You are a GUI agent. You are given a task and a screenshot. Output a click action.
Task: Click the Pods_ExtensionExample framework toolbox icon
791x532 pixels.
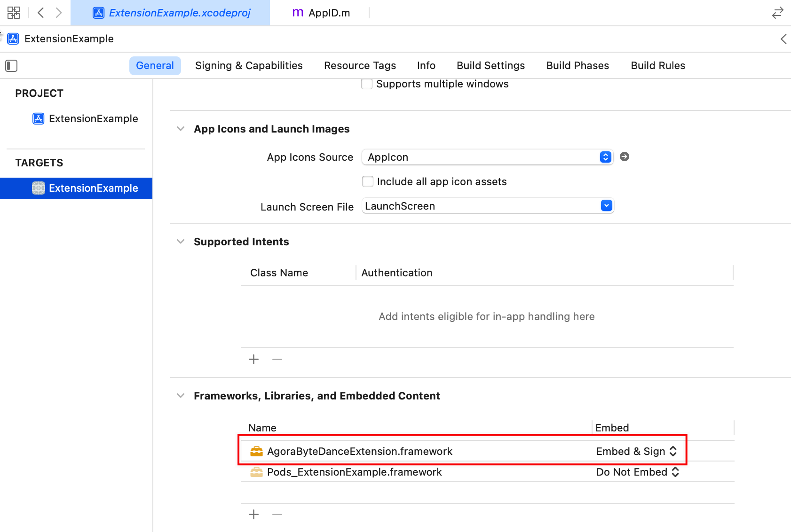(257, 472)
